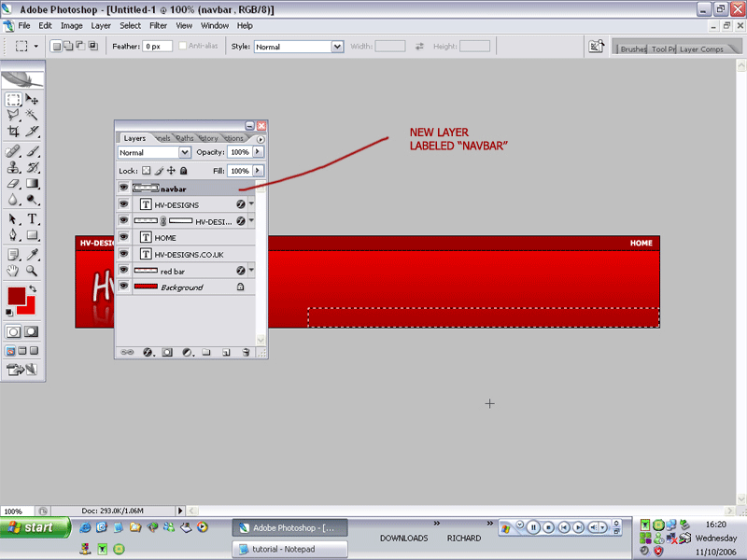Image resolution: width=747 pixels, height=560 pixels.
Task: Jump to ImageReady button
Action: [x=21, y=370]
